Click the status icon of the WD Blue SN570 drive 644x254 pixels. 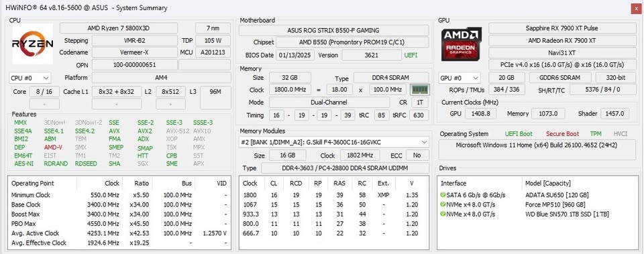443,214
